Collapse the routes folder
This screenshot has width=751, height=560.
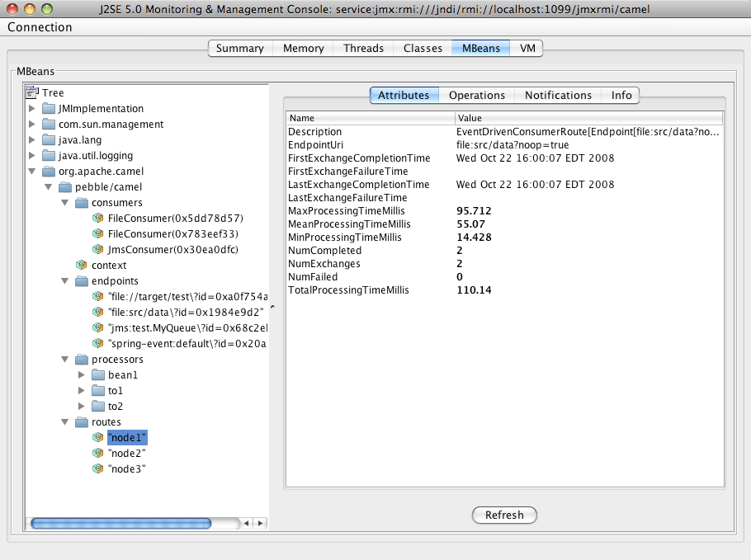[x=65, y=421]
